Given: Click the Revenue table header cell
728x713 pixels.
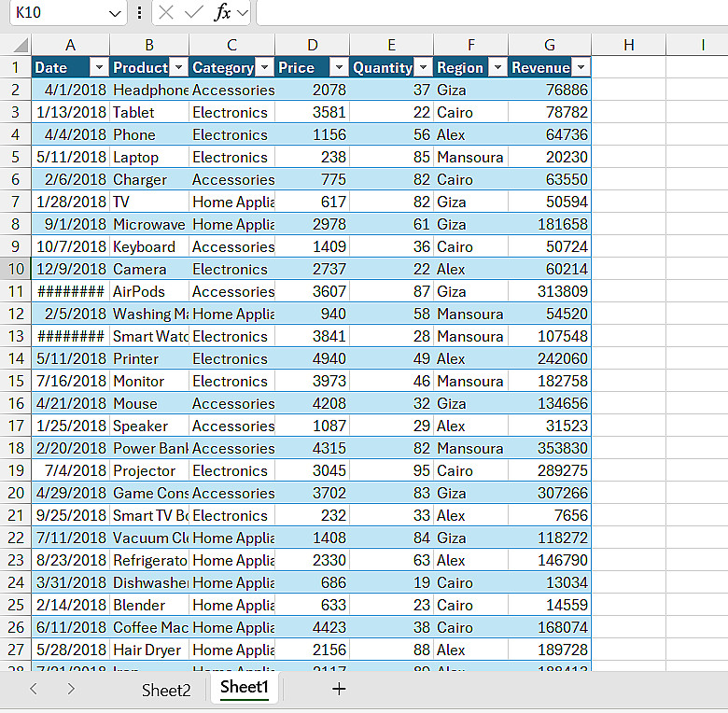Looking at the screenshot, I should point(550,68).
